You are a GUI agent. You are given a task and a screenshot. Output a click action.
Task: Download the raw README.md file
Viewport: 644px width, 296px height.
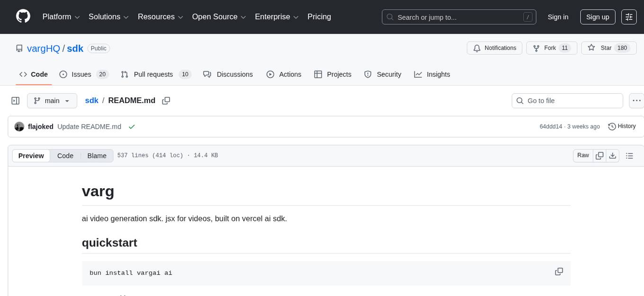coord(613,155)
